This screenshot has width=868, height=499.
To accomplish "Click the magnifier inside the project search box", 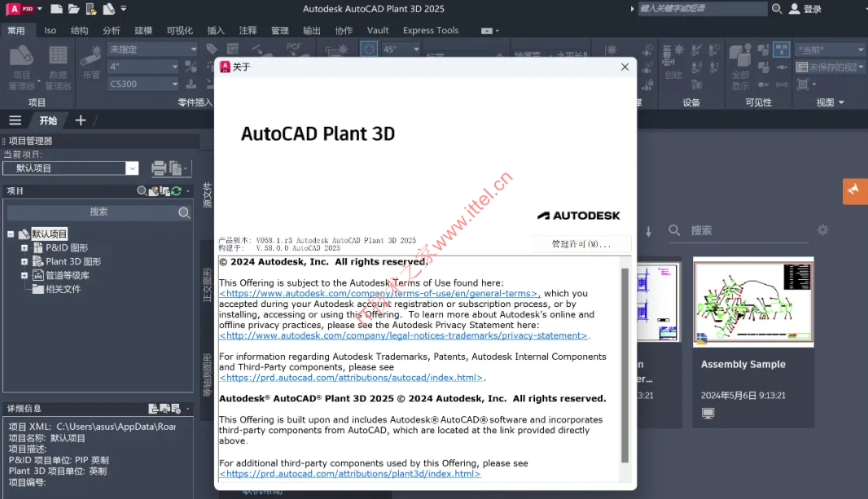I will coord(184,212).
